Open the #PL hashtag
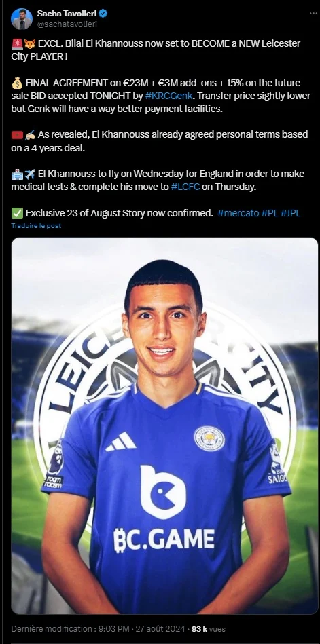320x644 pixels. pyautogui.click(x=270, y=213)
